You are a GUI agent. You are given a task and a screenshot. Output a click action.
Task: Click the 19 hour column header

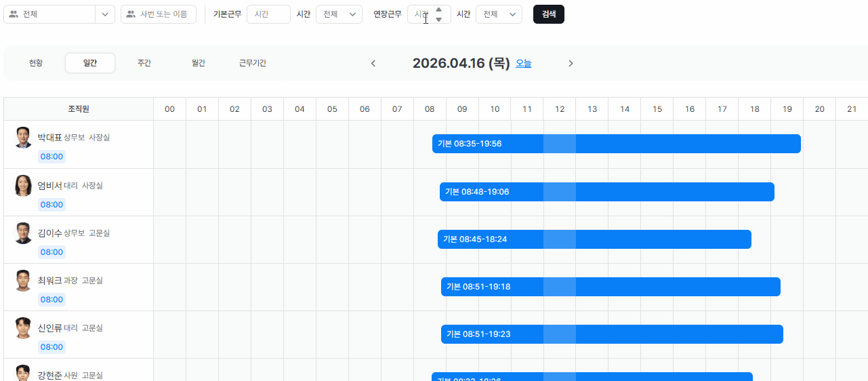(x=787, y=109)
